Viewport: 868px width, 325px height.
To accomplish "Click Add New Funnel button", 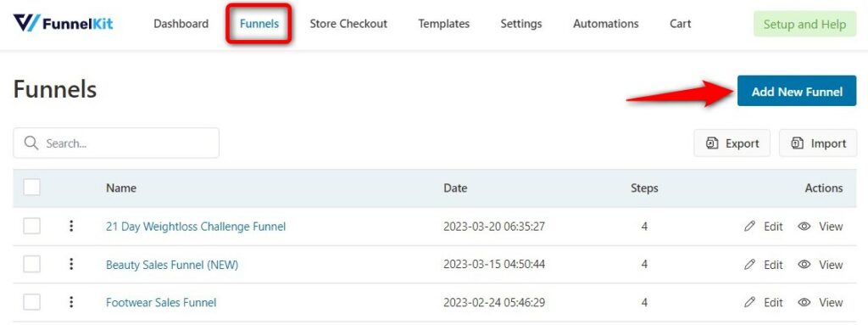I will (x=797, y=92).
